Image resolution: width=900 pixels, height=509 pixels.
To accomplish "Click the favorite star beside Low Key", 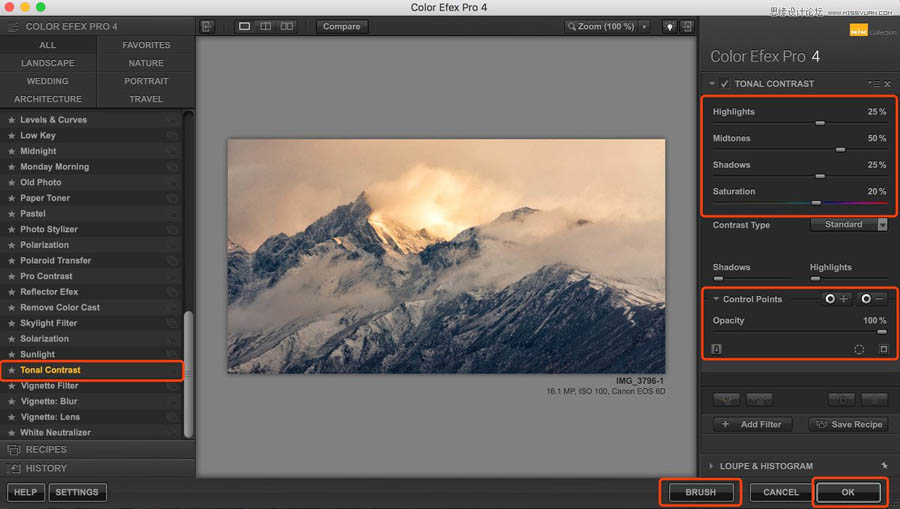I will coord(11,135).
